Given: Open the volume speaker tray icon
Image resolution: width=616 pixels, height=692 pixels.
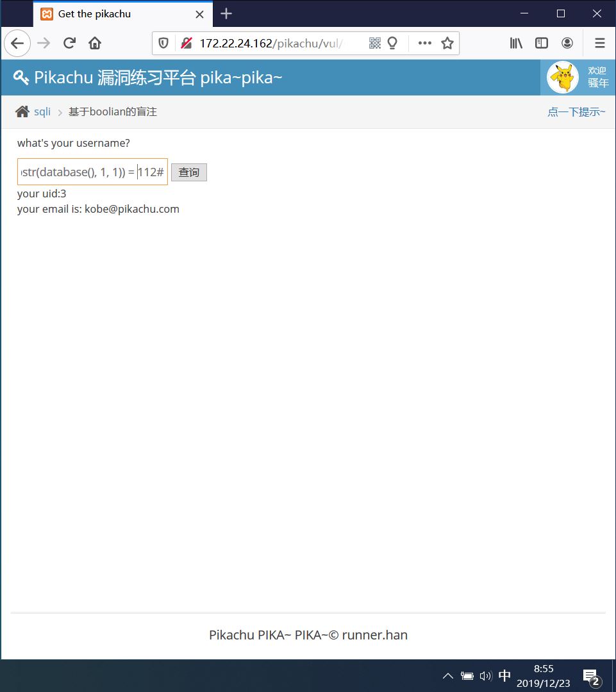Looking at the screenshot, I should pos(486,676).
